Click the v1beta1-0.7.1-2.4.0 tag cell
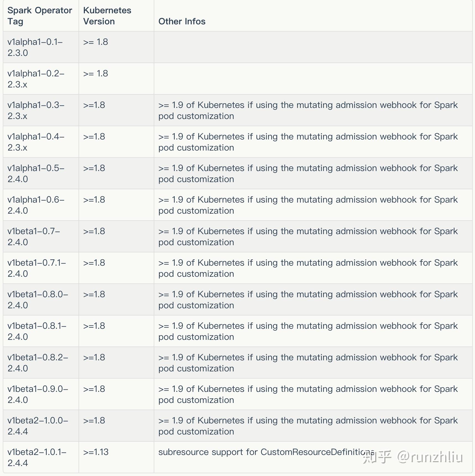Screen dimensions: 475x476 tap(36, 268)
